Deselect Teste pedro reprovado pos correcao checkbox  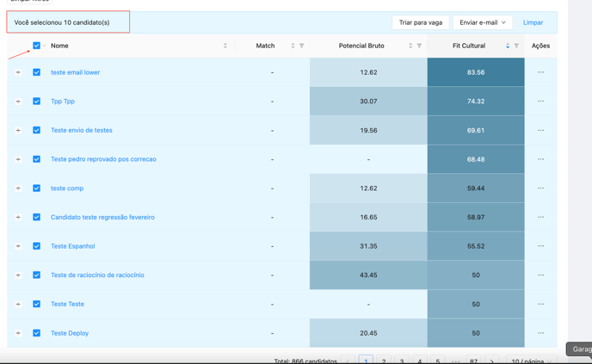(x=36, y=159)
